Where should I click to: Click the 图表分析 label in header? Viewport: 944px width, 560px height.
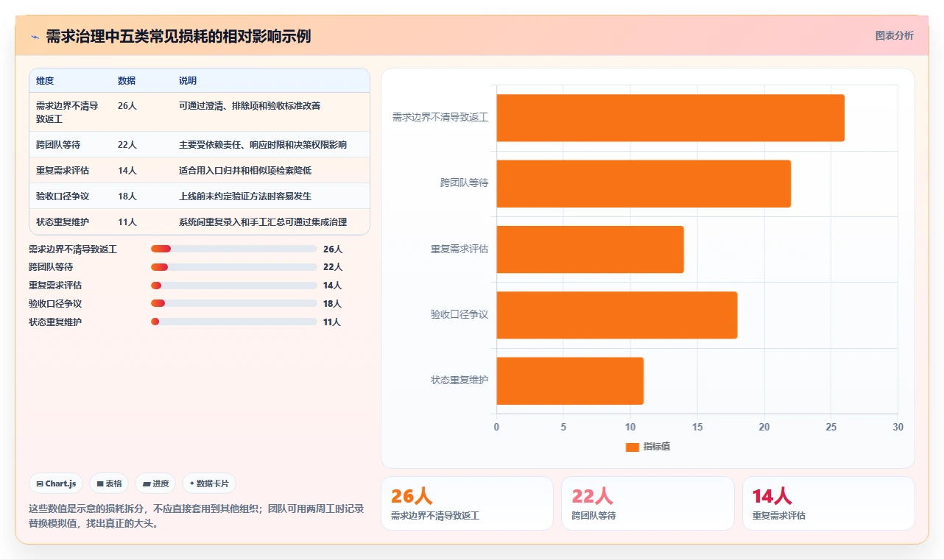(894, 35)
